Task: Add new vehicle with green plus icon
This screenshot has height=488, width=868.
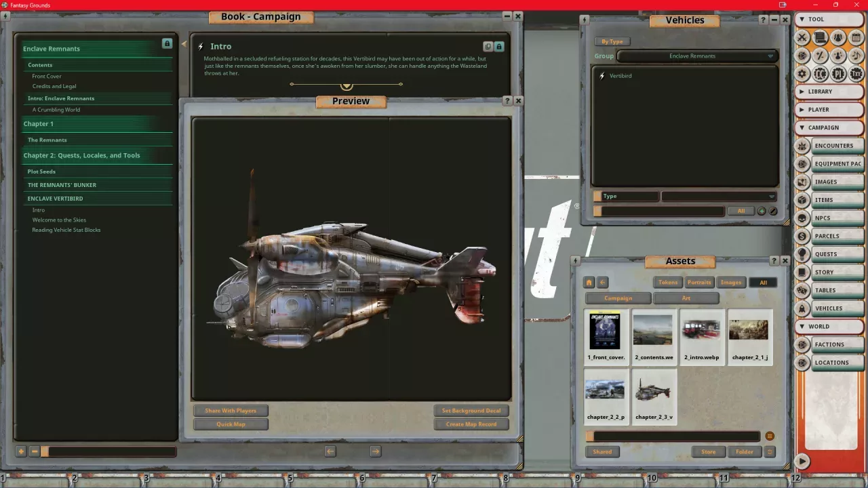Action: (x=762, y=211)
